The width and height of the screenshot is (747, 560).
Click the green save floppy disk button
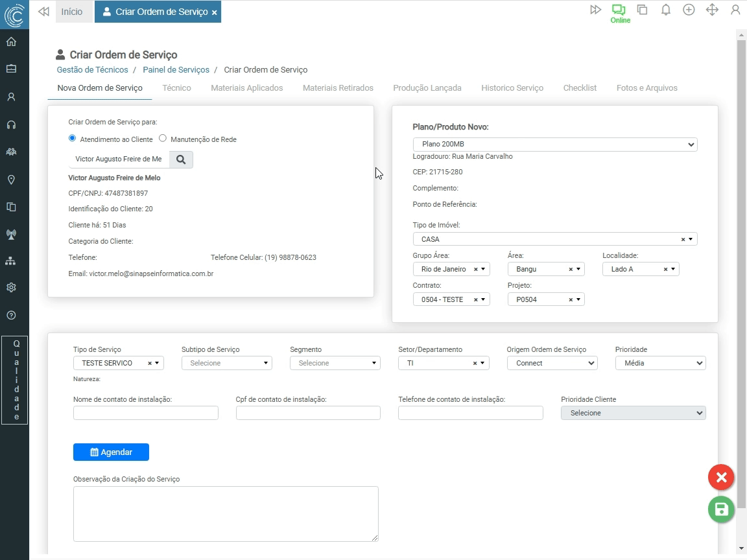pos(721,509)
